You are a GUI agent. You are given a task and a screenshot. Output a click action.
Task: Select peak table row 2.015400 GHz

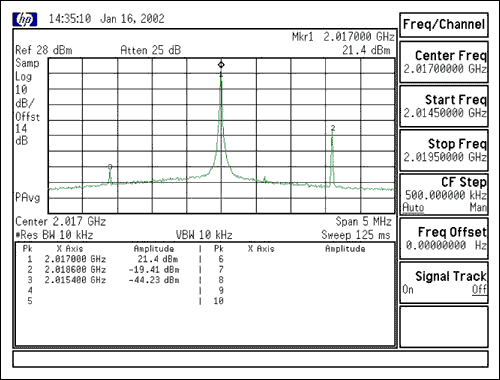coord(103,280)
